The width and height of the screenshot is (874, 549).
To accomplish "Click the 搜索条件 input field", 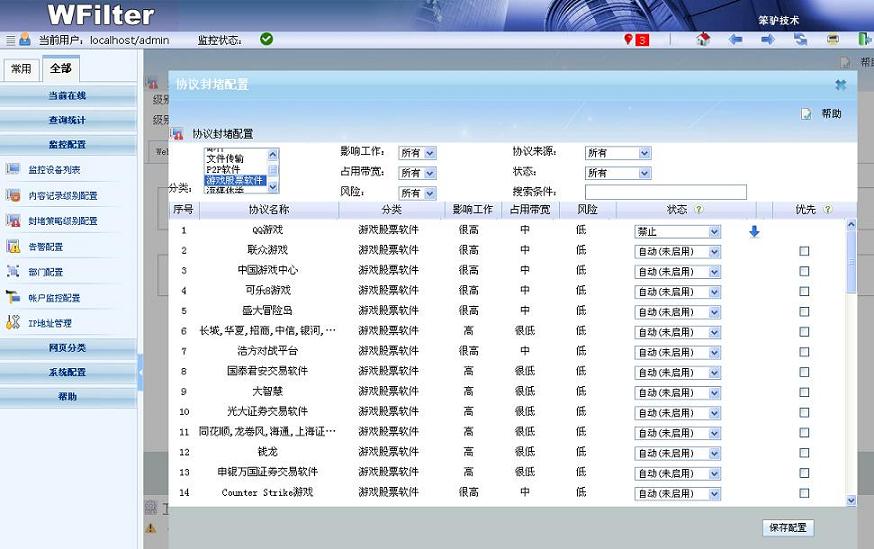I will (x=665, y=192).
